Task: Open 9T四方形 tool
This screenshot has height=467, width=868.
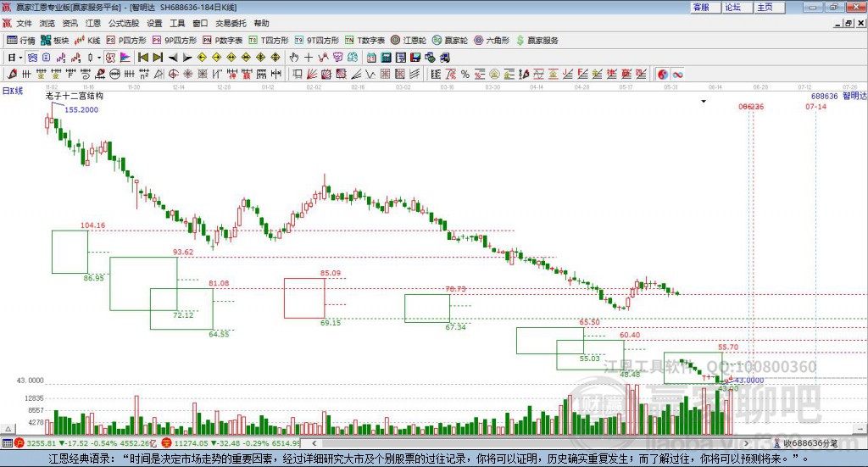Action: click(x=317, y=41)
